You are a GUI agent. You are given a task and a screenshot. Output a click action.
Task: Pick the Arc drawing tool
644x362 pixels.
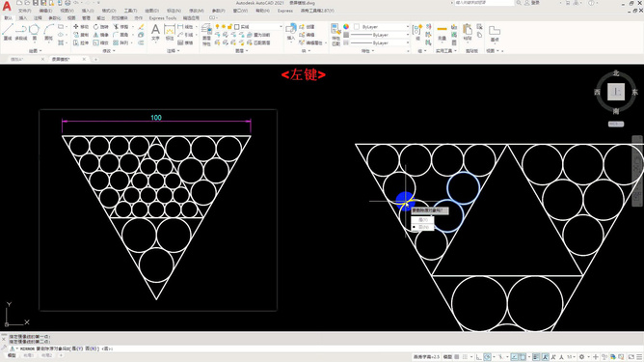[x=48, y=32]
